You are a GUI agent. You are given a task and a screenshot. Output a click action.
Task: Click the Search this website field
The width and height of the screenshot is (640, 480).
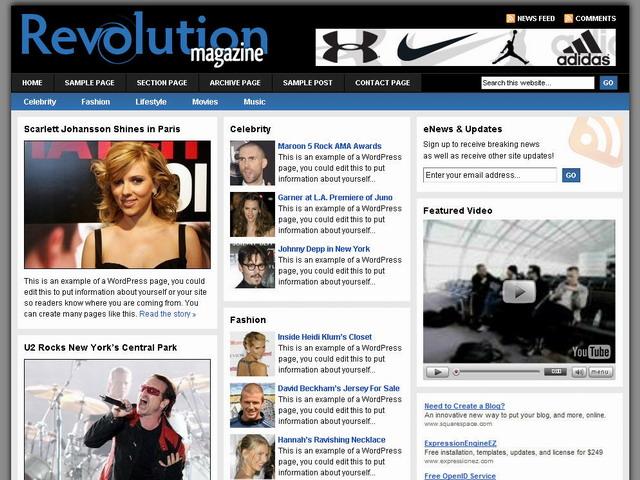click(537, 83)
